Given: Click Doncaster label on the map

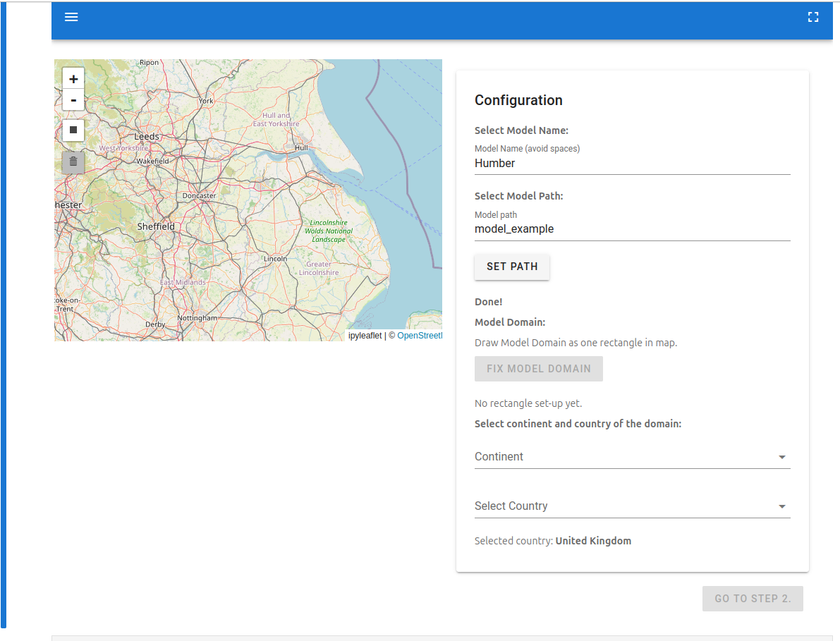Looking at the screenshot, I should (200, 196).
